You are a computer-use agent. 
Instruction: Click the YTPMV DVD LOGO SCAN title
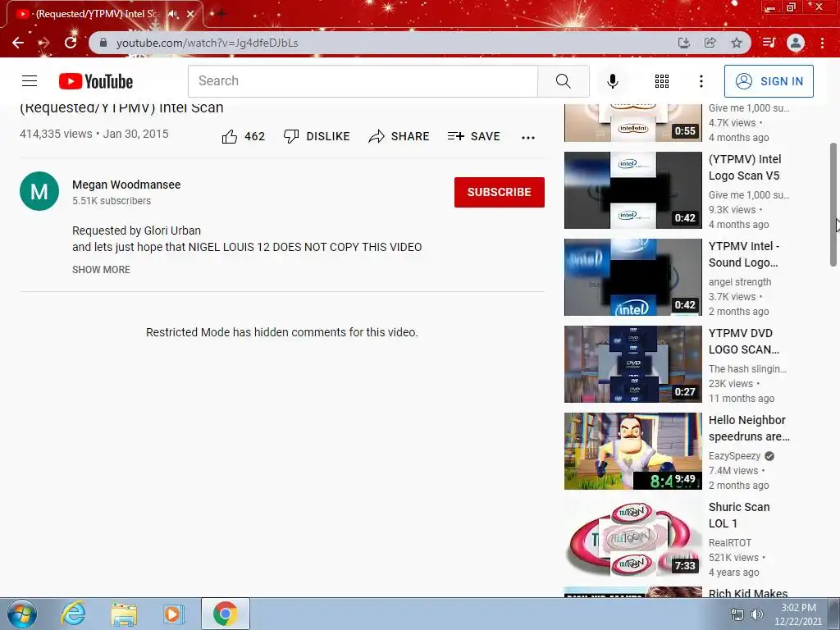743,341
